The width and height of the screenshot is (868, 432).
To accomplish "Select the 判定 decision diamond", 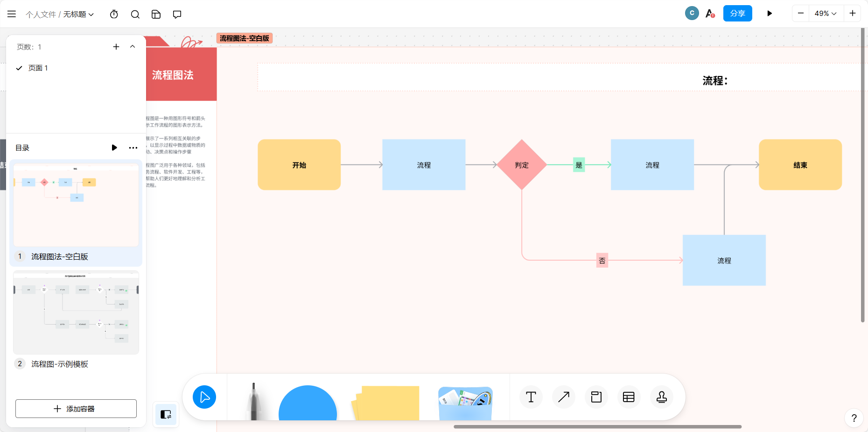I will coord(522,164).
